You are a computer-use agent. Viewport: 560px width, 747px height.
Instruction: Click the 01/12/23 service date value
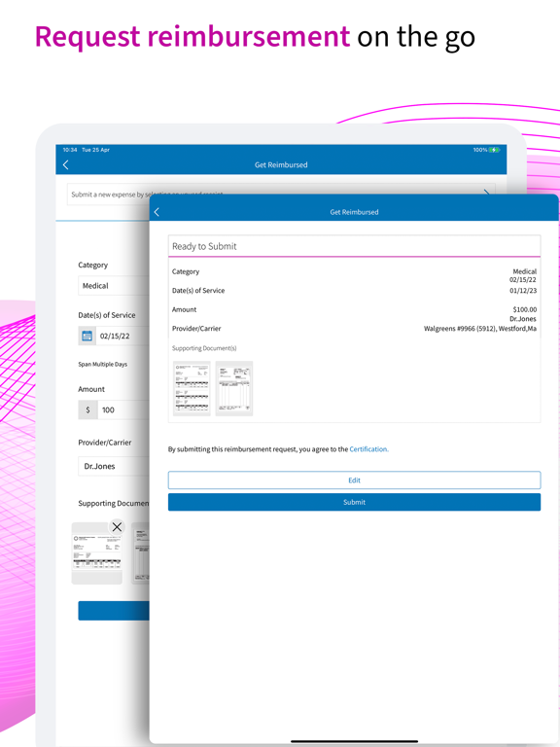(x=523, y=291)
